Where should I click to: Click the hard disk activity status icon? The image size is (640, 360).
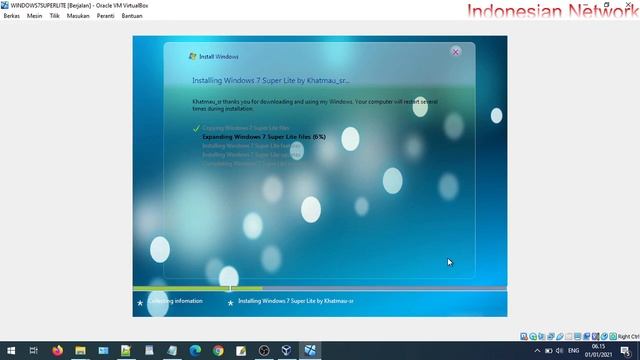coord(524,336)
